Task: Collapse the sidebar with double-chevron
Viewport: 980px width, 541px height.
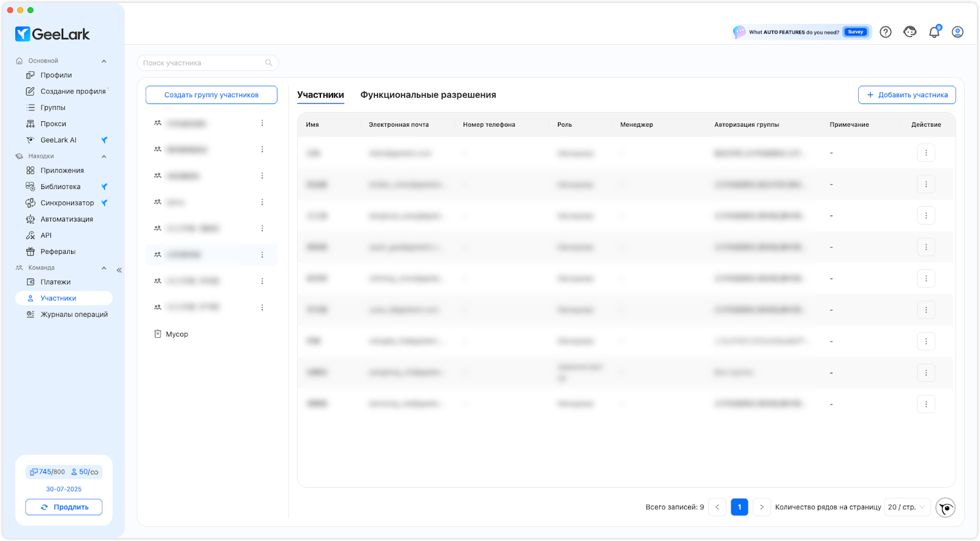Action: point(119,270)
